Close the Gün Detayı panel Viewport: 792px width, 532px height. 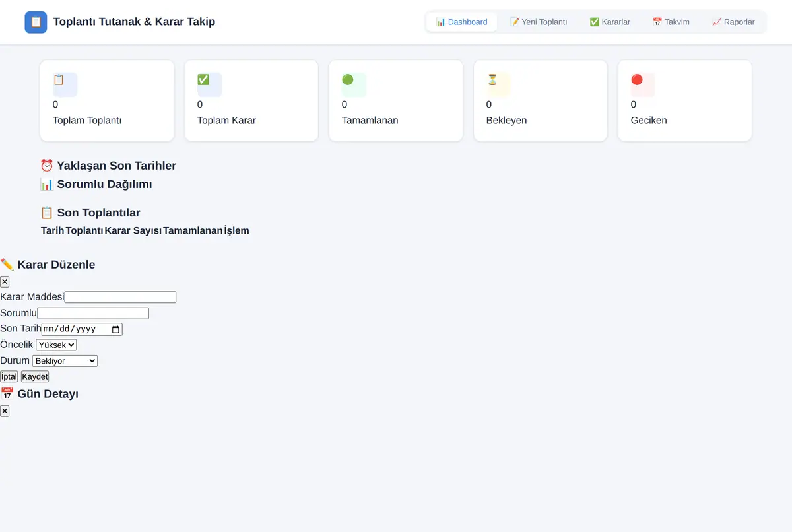coord(5,411)
